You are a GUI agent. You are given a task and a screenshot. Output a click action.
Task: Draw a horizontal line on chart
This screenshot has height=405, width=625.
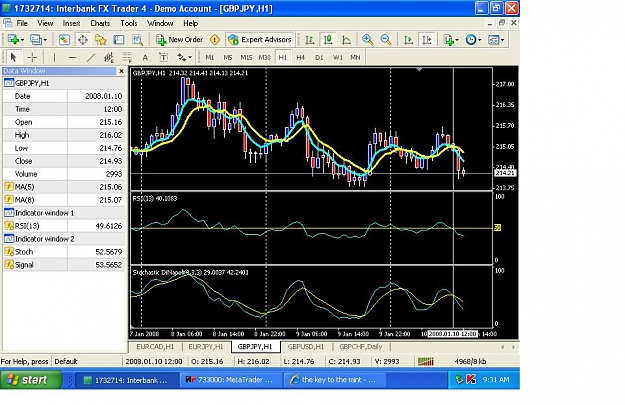73,57
